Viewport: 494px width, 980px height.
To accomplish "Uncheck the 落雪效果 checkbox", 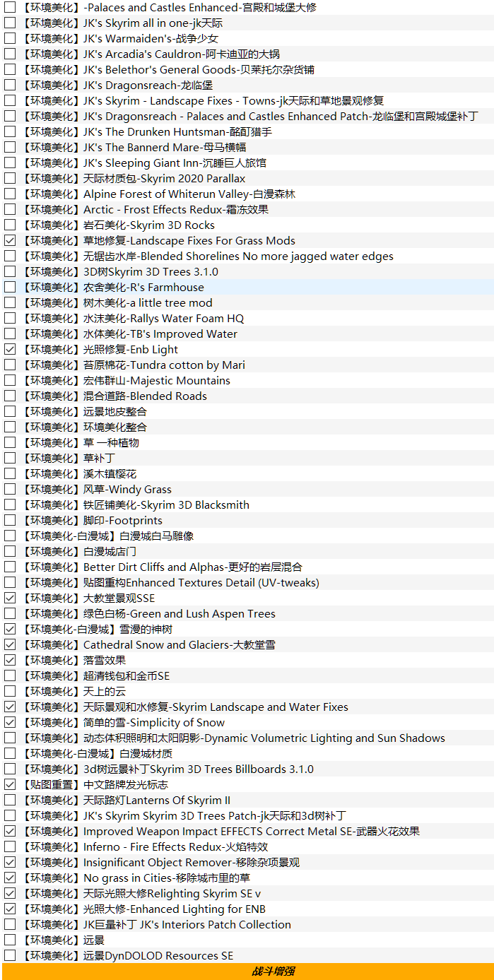I will click(10, 660).
